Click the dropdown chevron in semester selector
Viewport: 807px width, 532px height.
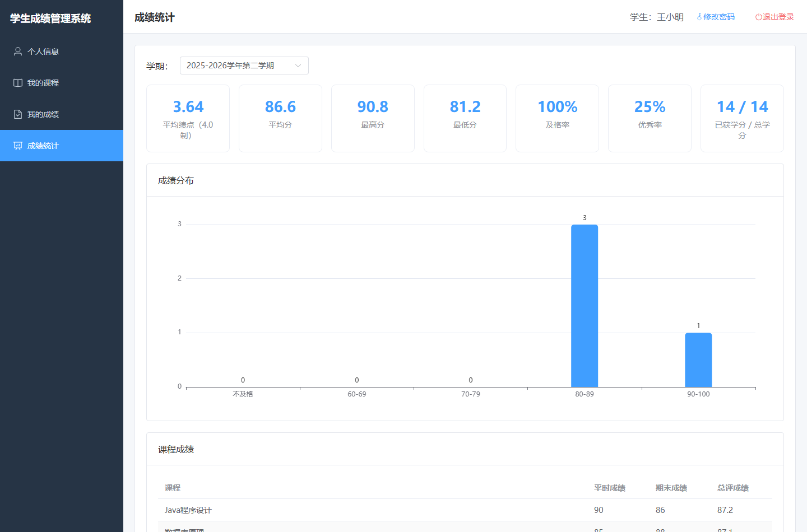tap(298, 66)
